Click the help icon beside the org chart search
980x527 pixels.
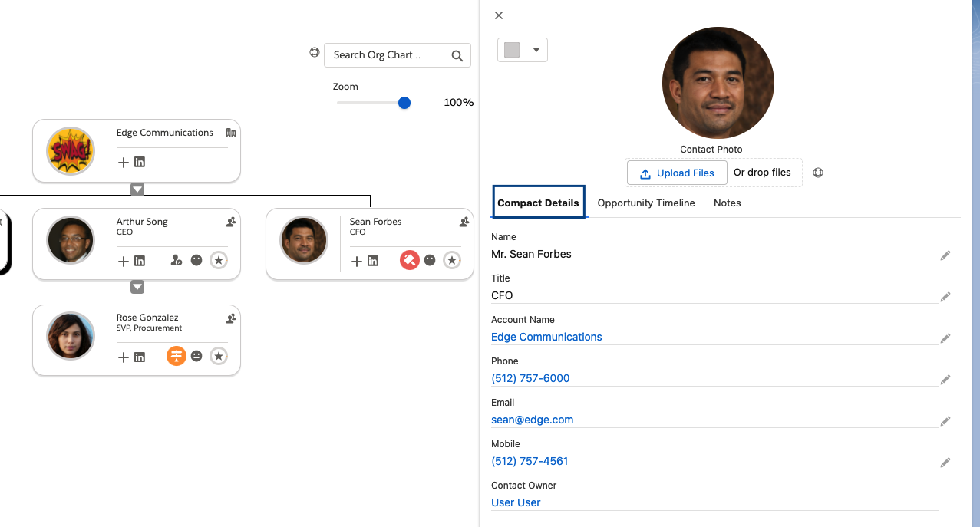[x=315, y=53]
